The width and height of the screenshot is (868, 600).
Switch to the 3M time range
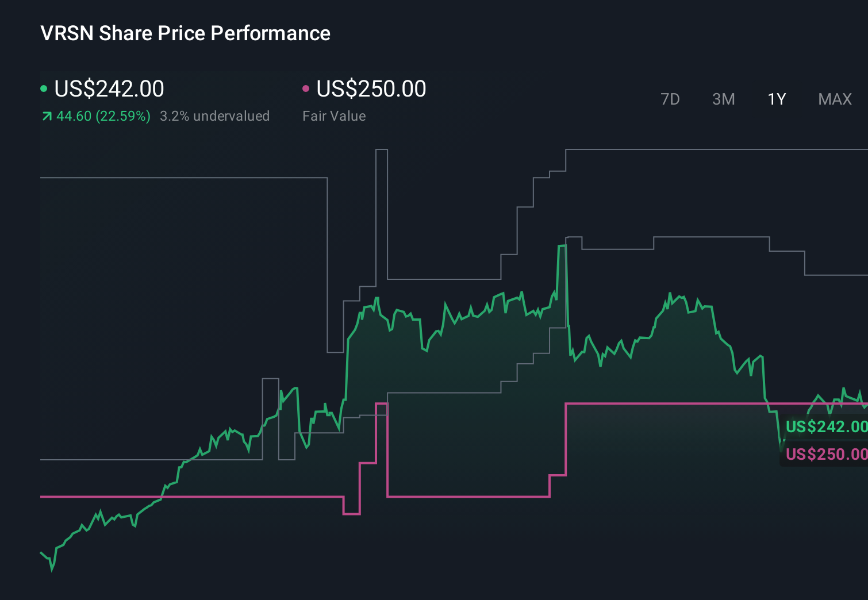(x=723, y=99)
